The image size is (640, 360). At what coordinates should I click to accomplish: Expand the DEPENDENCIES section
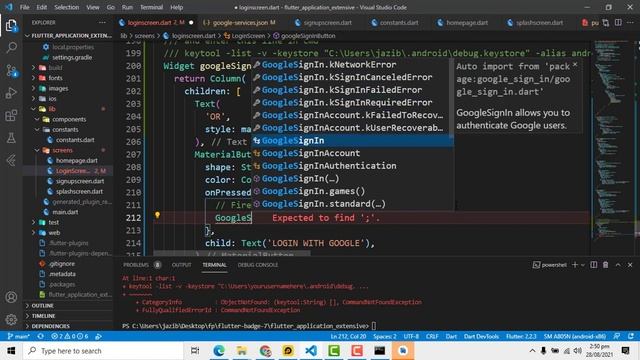tap(50, 326)
